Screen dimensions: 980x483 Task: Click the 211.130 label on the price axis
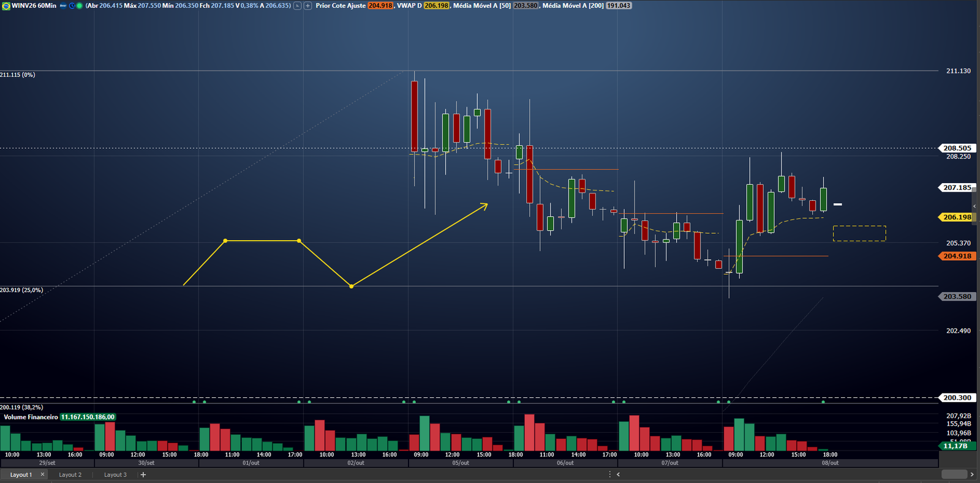[x=959, y=71]
